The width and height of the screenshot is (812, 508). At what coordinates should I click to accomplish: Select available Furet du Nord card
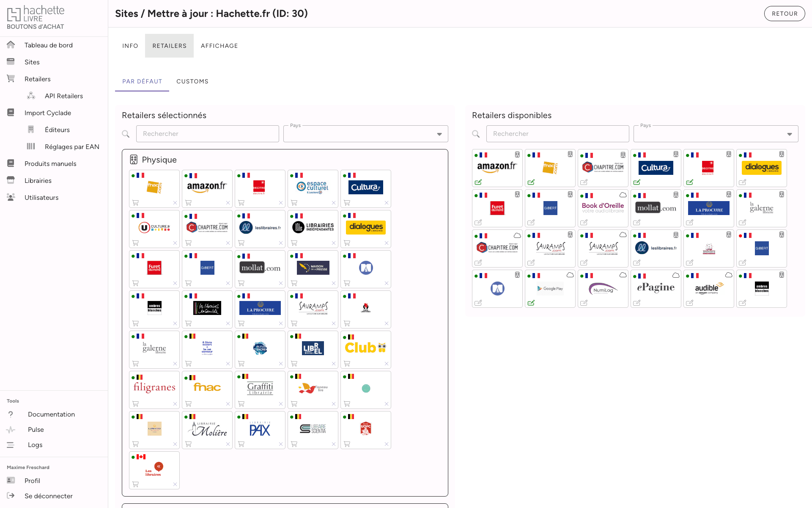[x=497, y=208]
